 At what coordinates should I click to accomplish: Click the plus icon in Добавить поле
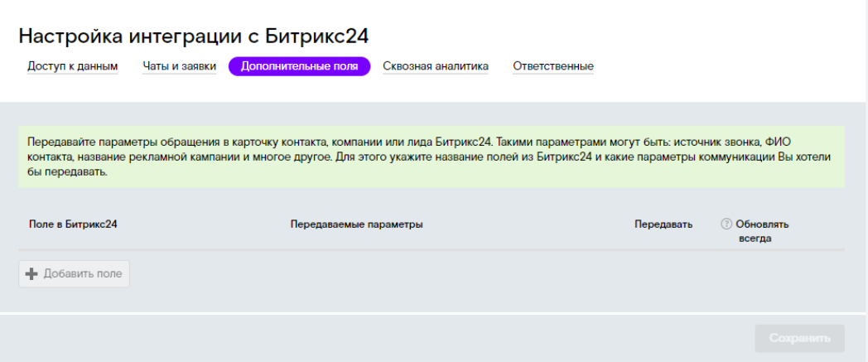point(32,274)
